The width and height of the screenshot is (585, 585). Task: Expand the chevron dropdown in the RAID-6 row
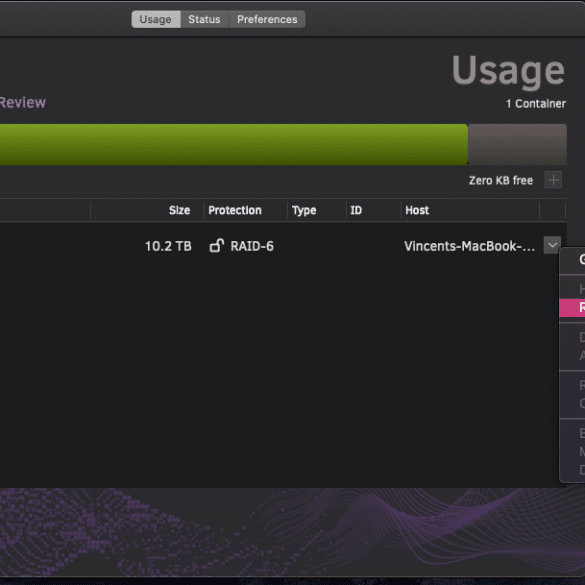tap(552, 245)
